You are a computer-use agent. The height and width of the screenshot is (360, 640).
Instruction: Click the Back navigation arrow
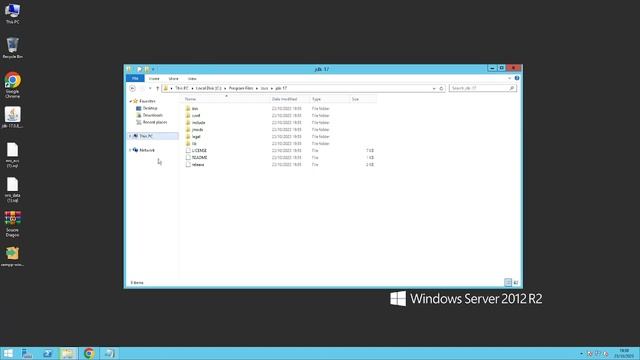(x=132, y=88)
